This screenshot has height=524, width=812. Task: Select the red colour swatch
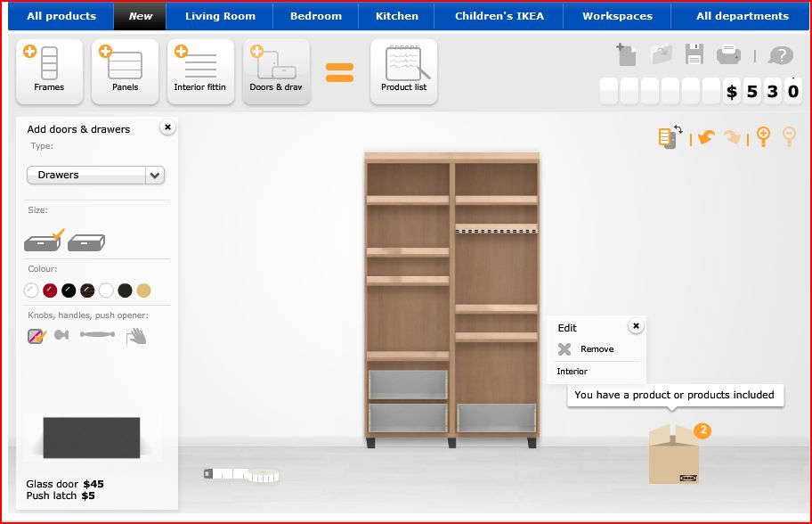pos(50,291)
